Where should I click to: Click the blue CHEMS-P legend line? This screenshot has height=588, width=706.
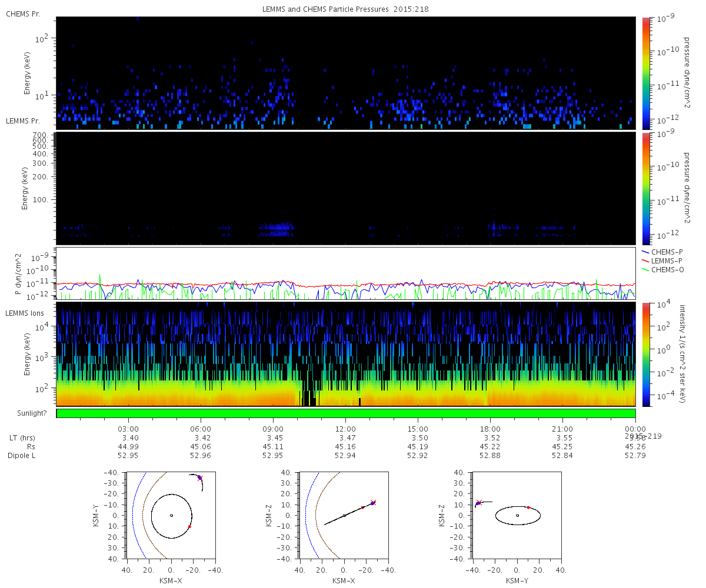tap(645, 252)
